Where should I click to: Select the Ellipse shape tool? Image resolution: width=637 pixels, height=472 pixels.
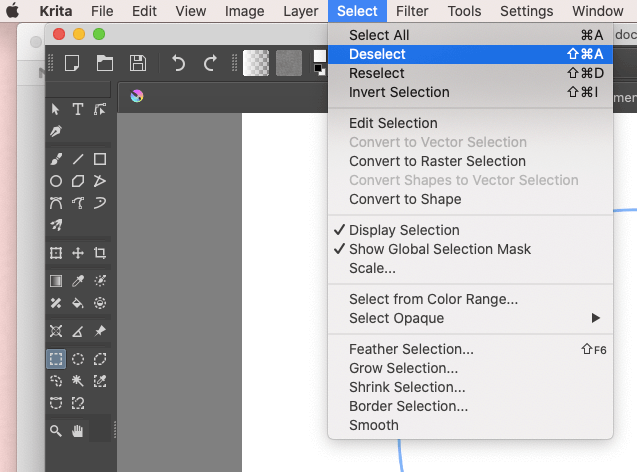tap(56, 181)
